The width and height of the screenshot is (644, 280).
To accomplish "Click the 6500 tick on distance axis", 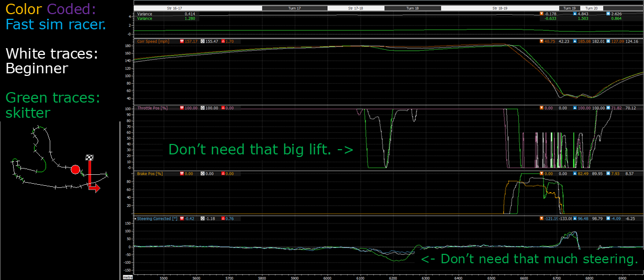I will (x=492, y=278).
